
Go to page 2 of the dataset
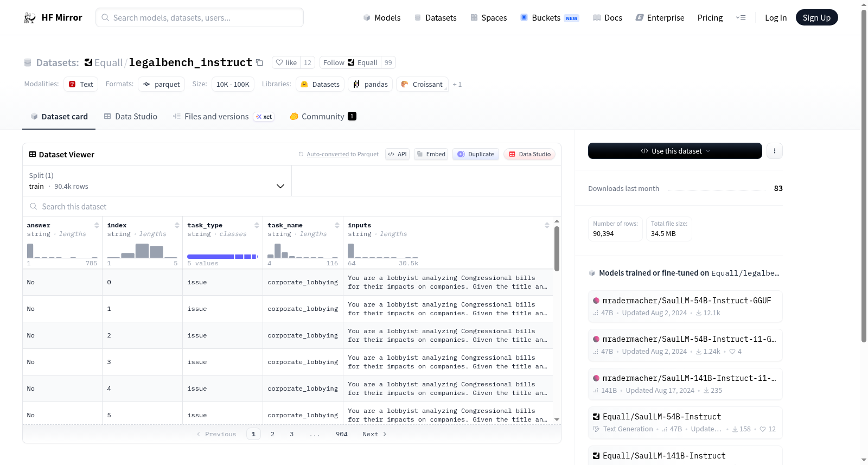pyautogui.click(x=272, y=434)
